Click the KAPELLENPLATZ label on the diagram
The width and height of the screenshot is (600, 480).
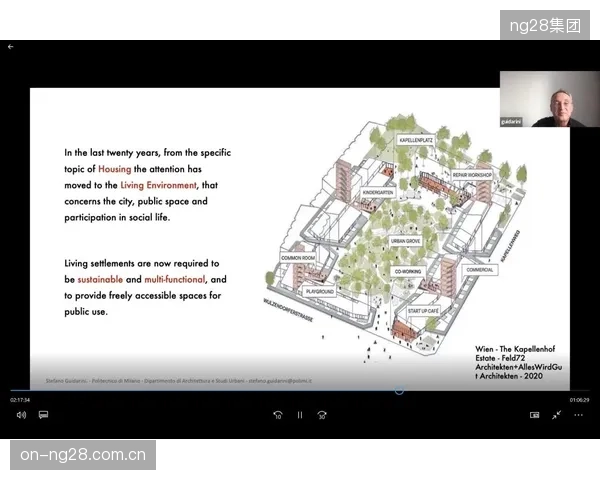click(x=416, y=140)
